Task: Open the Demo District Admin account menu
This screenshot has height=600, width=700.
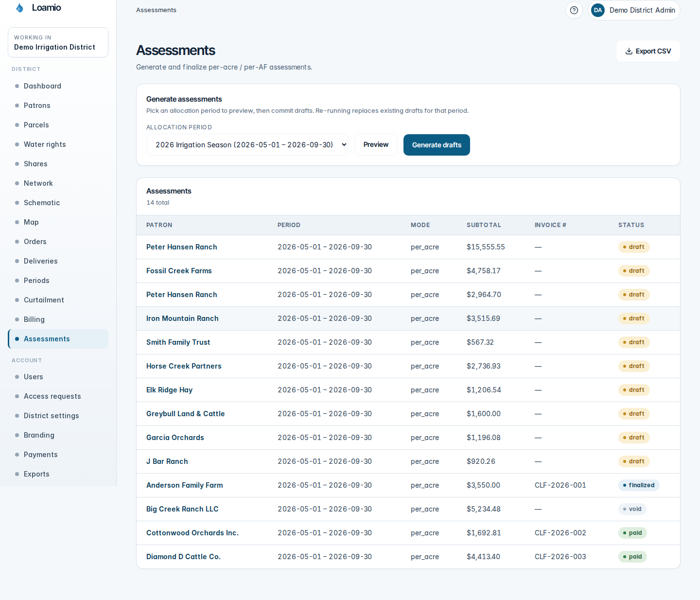Action: click(634, 10)
